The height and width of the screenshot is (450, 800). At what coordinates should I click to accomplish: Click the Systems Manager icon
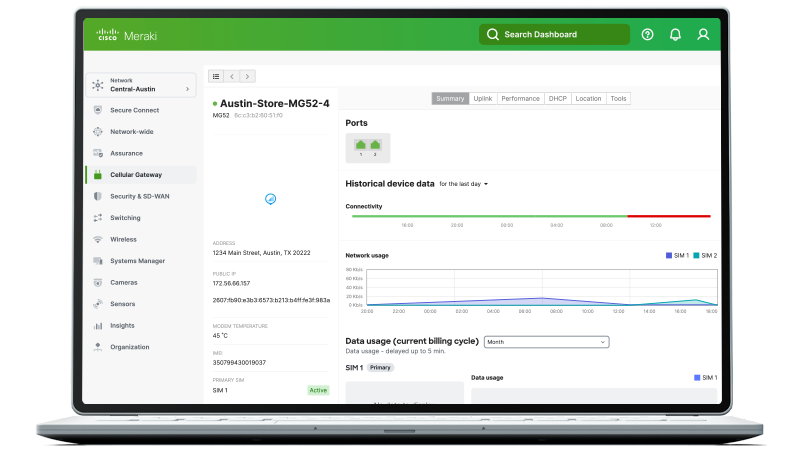point(98,261)
